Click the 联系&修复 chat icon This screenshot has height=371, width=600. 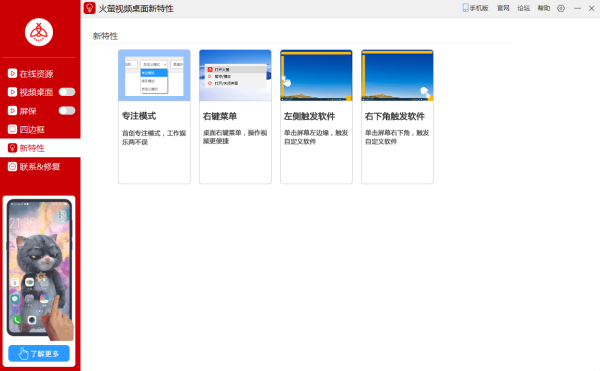(x=12, y=167)
